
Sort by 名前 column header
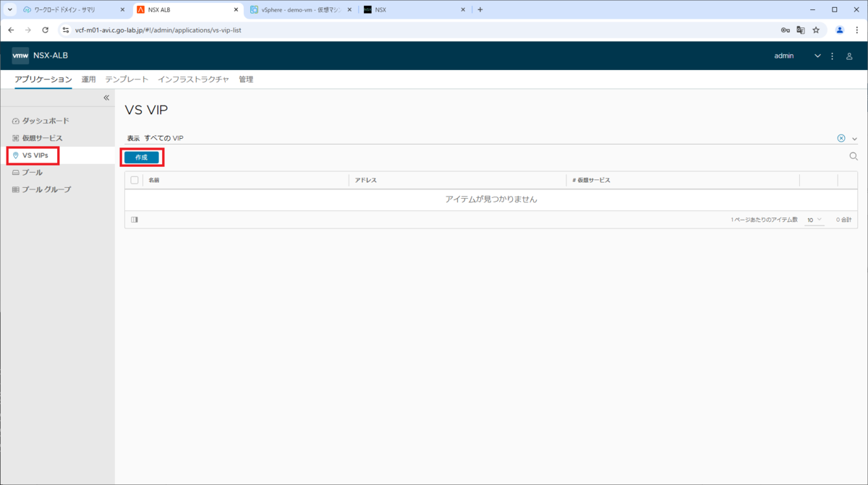(154, 180)
